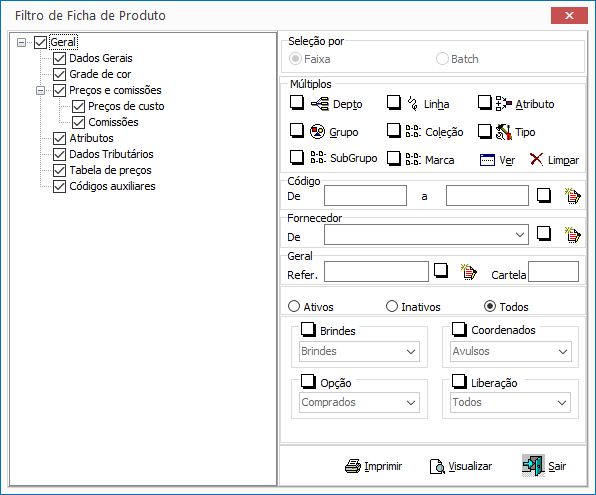Click the Tipo tools icon

503,132
